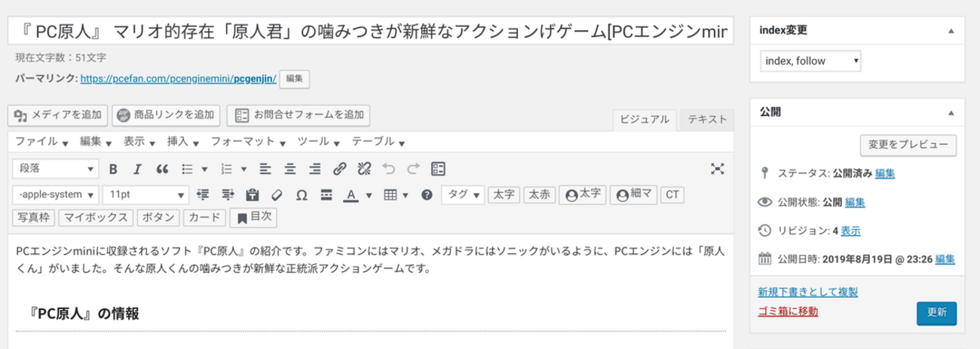Insert link using chain icon

[x=340, y=169]
